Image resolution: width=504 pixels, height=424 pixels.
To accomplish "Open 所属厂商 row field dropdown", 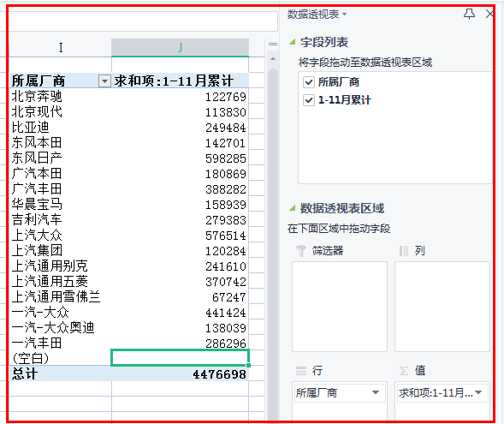I will tap(375, 392).
